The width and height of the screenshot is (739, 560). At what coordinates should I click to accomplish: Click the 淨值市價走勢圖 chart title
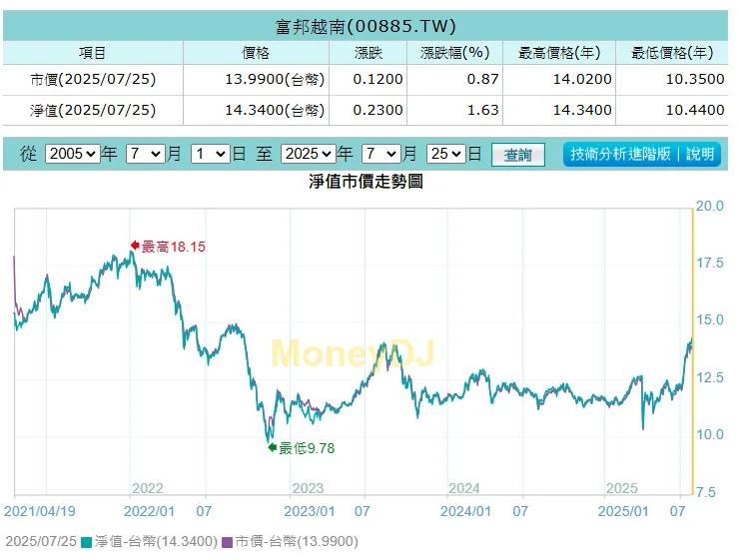click(366, 182)
